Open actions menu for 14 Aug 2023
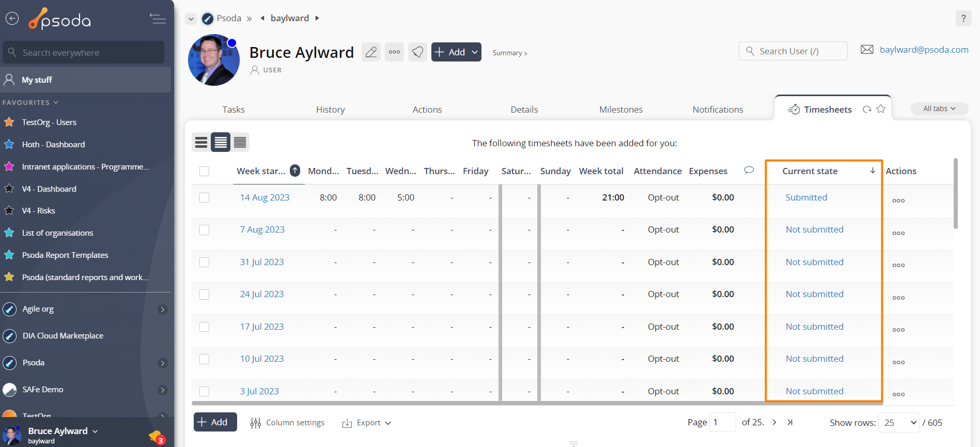Viewport: 980px width, 447px height. coord(898,201)
